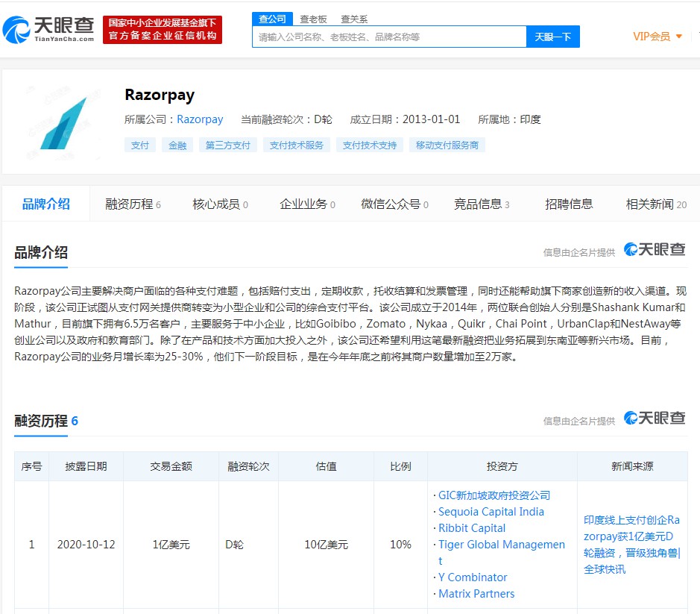Screen dimensions: 700x614
Task: Click the 2020-10-12 date cell
Action: click(x=86, y=545)
